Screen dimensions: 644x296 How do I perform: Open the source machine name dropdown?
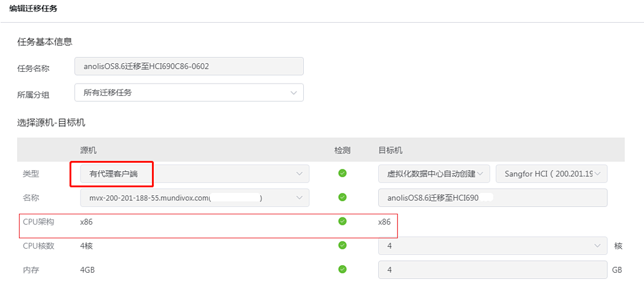pyautogui.click(x=194, y=198)
